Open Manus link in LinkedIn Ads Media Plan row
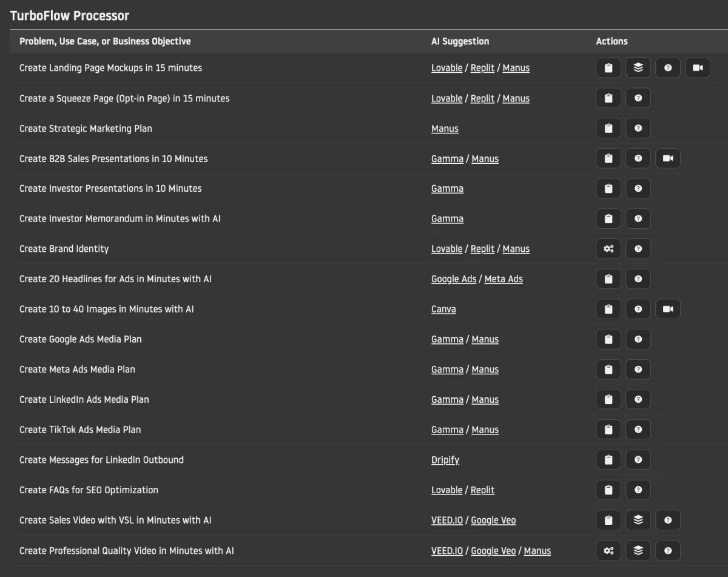Screen dimensions: 728x577 pos(485,399)
